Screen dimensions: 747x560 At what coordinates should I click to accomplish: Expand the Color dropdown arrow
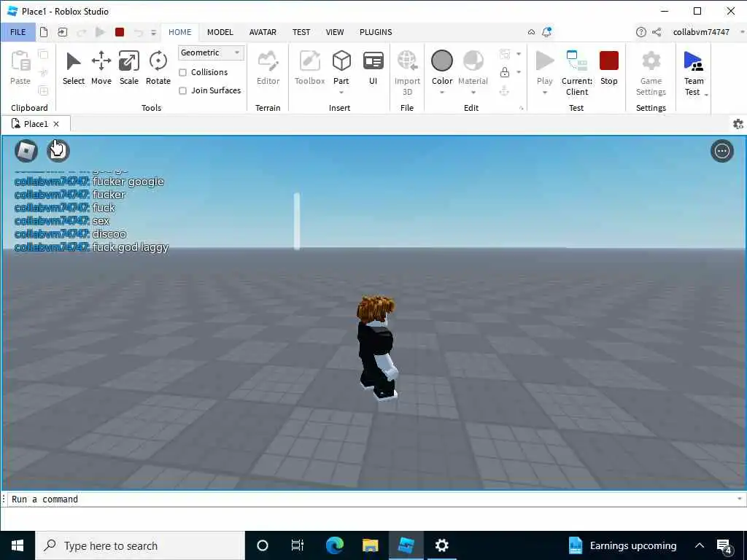point(441,93)
